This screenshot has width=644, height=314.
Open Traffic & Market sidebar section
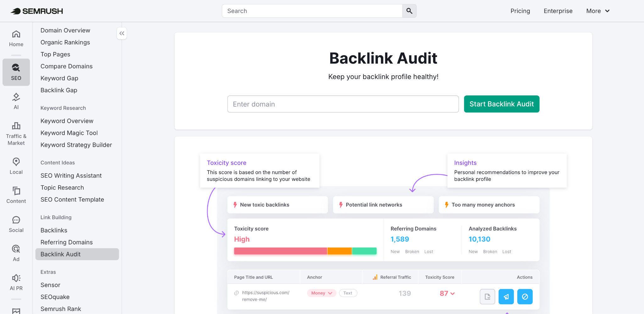(16, 134)
